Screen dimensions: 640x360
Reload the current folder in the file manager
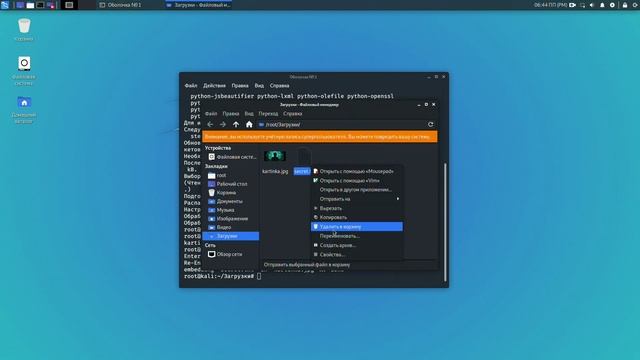(431, 124)
